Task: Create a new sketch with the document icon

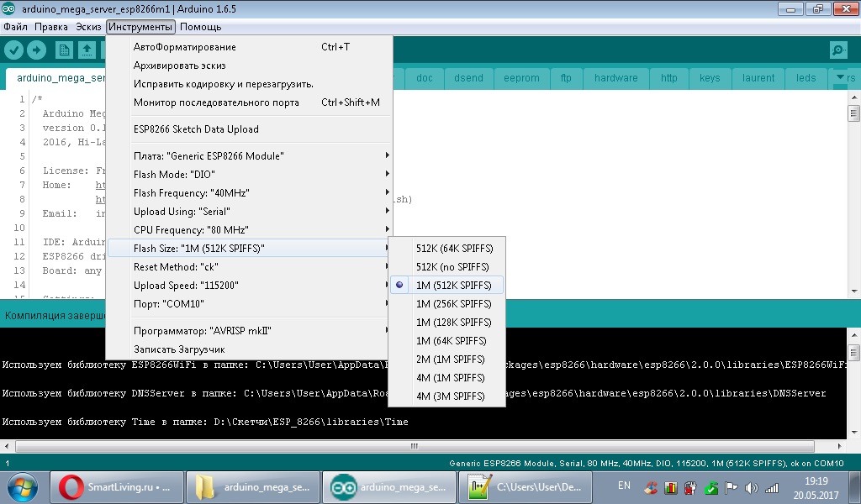Action: click(64, 50)
